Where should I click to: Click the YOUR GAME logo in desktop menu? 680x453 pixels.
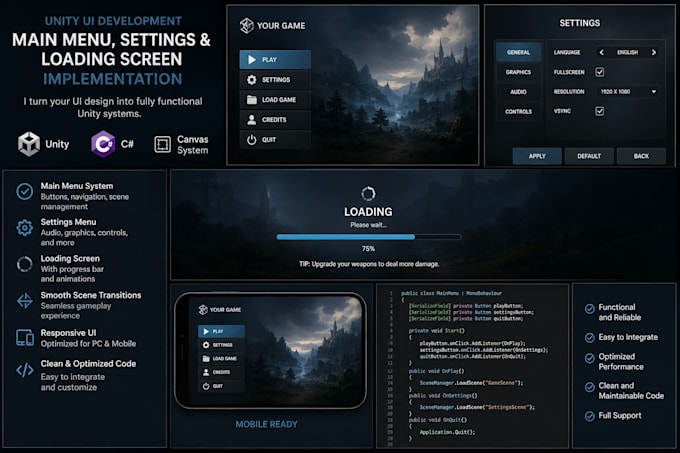pyautogui.click(x=246, y=26)
